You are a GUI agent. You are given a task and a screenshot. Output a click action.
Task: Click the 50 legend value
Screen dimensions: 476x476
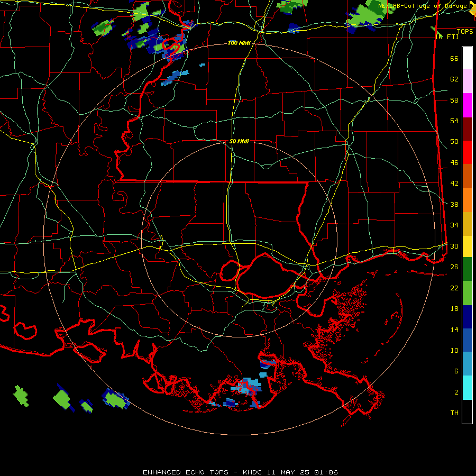pyautogui.click(x=454, y=142)
